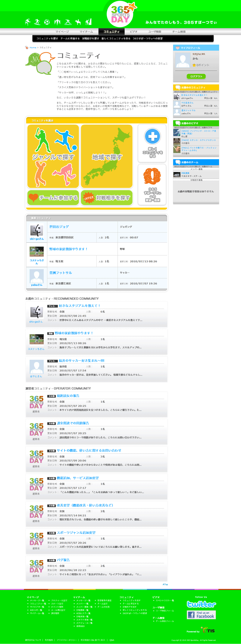
Task: Select the sports silhouettes genre search tile
Action: [x=53, y=156]
